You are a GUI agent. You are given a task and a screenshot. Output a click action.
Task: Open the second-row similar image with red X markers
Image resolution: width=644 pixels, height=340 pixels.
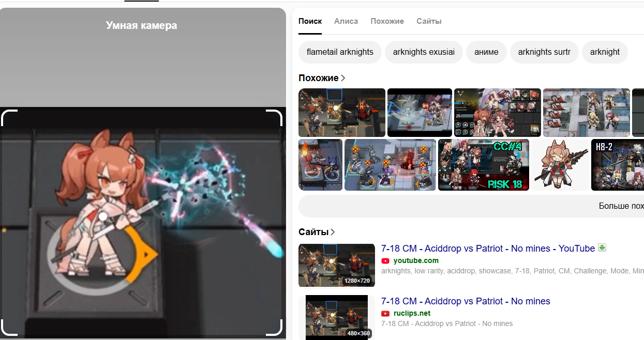pos(390,165)
